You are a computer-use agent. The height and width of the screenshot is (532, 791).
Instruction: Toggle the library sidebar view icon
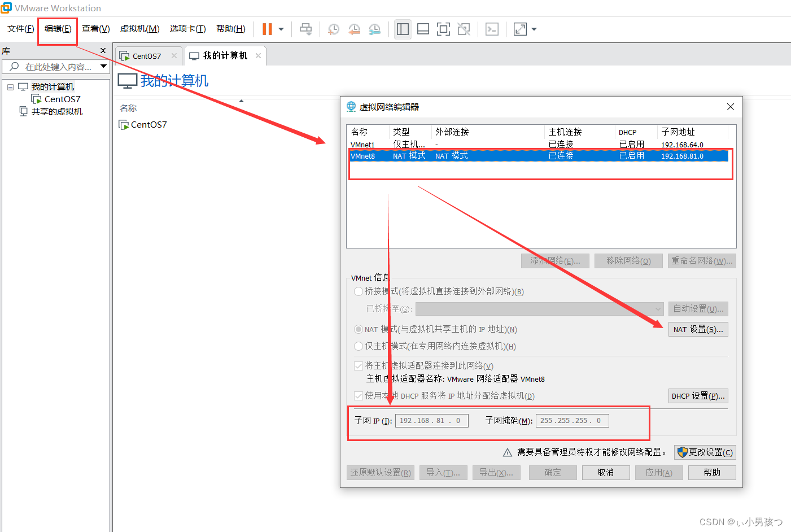coord(403,29)
